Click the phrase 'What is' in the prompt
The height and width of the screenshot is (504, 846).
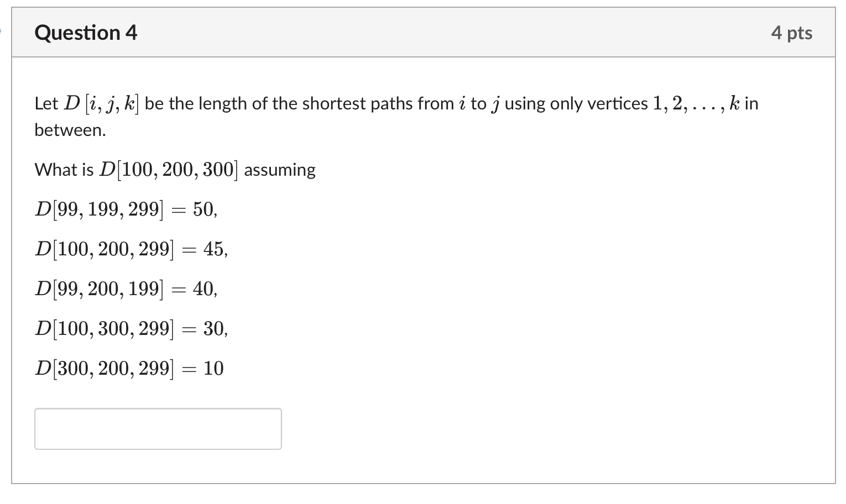click(x=64, y=170)
